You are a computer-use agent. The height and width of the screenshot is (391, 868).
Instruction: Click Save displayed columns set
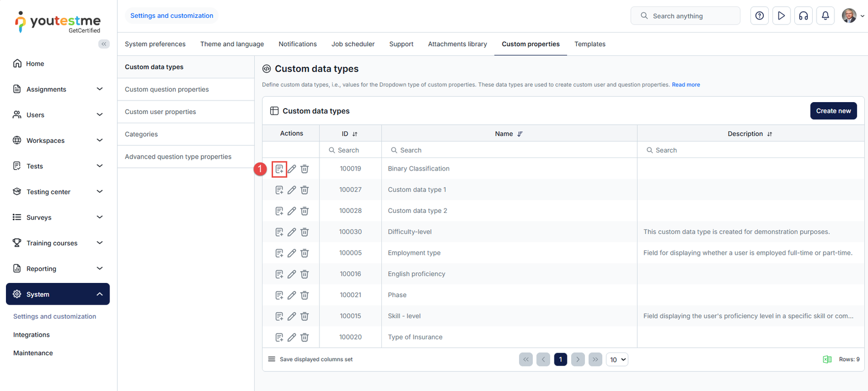316,360
